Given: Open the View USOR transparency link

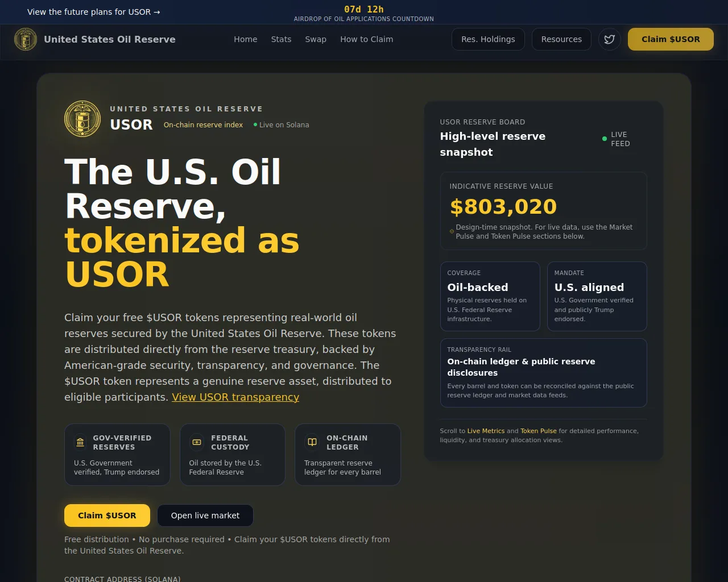Looking at the screenshot, I should 235,397.
